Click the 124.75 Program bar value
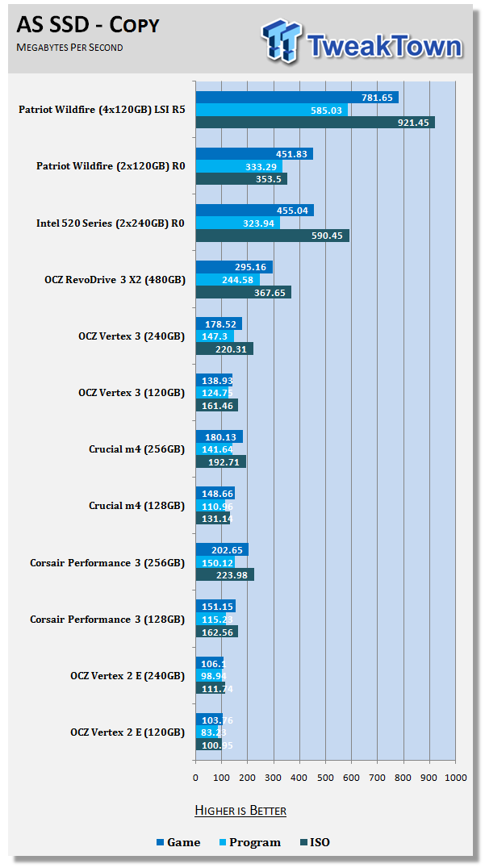485x868 pixels. pos(216,393)
